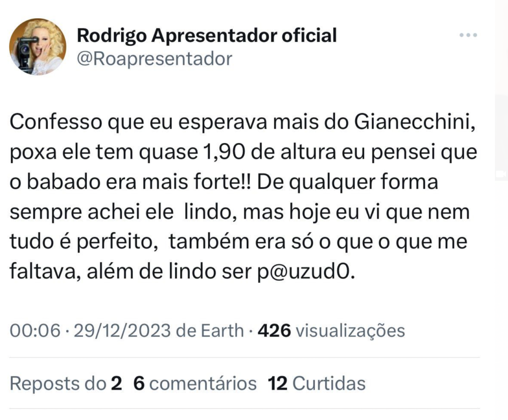The height and width of the screenshot is (420, 508).
Task: Click the likes count number 12
Action: [277, 384]
